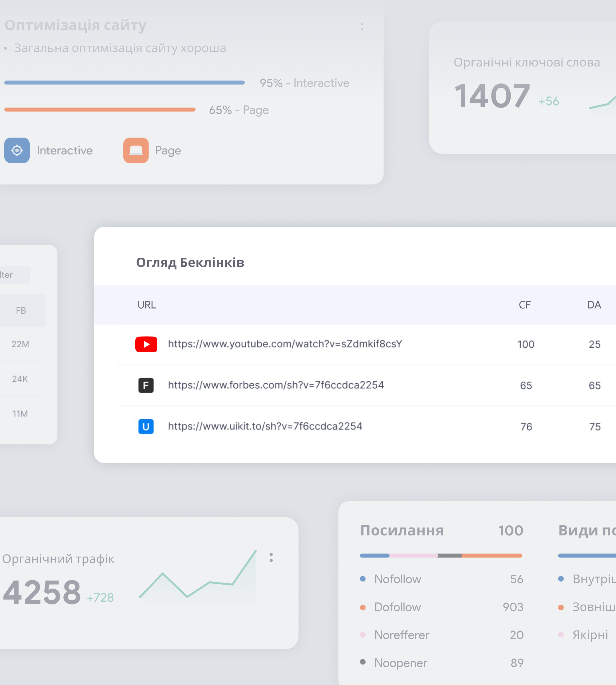Toggle the Dofollow legend item
This screenshot has height=685, width=616.
pyautogui.click(x=398, y=607)
